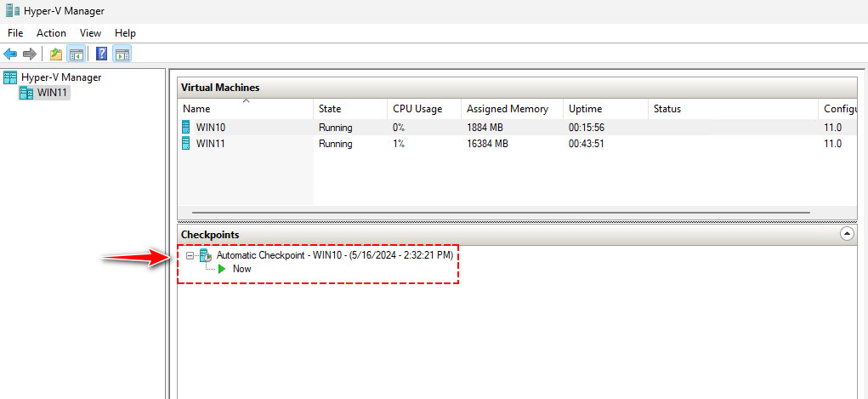The height and width of the screenshot is (399, 868).
Task: Click the Forward arrow toolbar icon
Action: [x=30, y=54]
